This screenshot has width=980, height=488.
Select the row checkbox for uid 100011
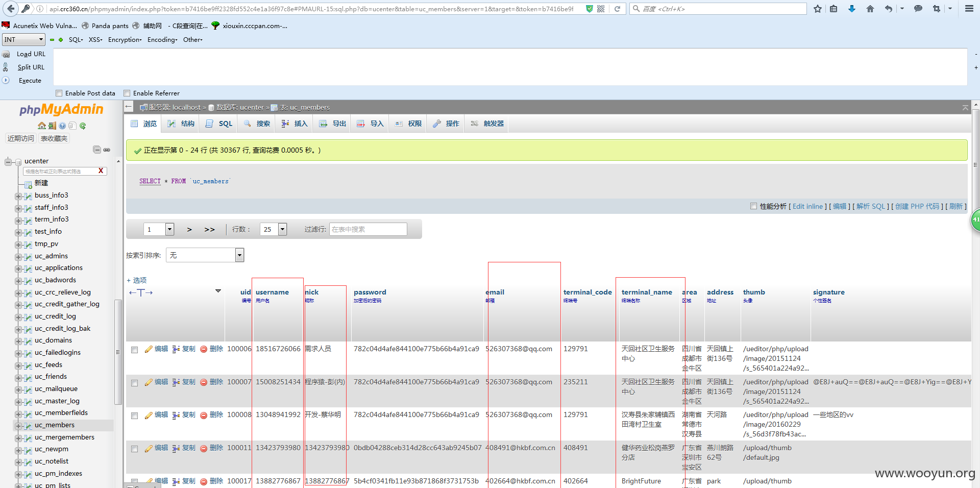[135, 449]
